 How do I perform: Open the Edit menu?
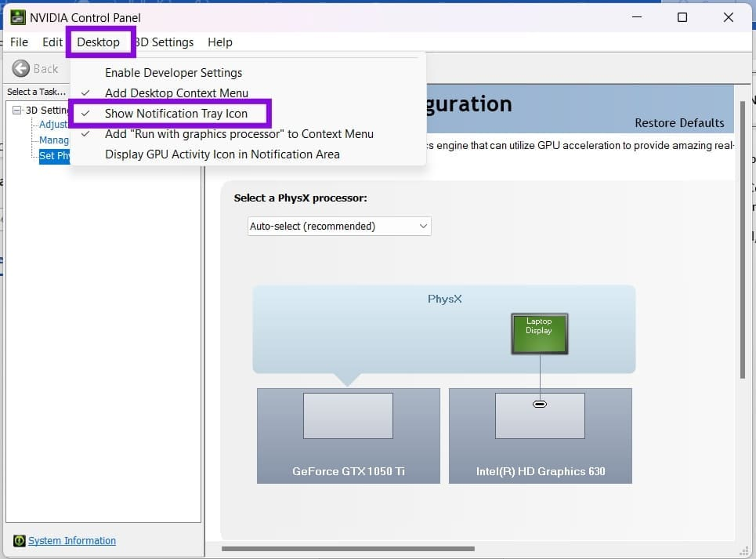click(x=52, y=42)
